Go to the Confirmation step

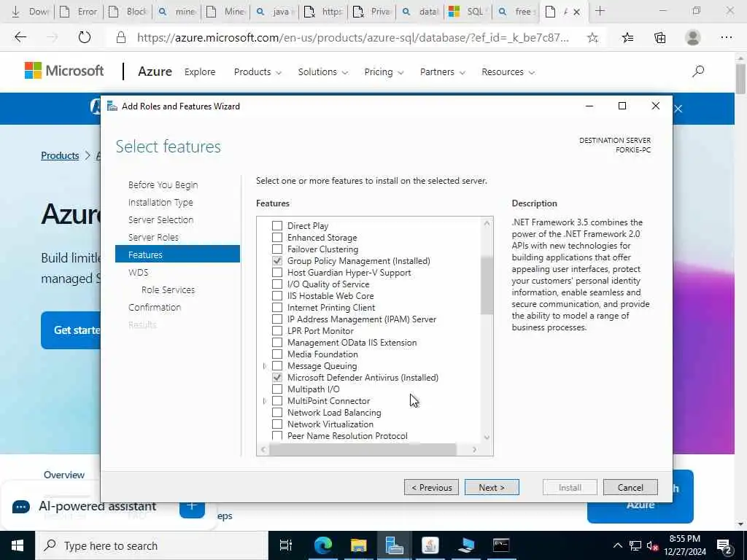click(155, 307)
